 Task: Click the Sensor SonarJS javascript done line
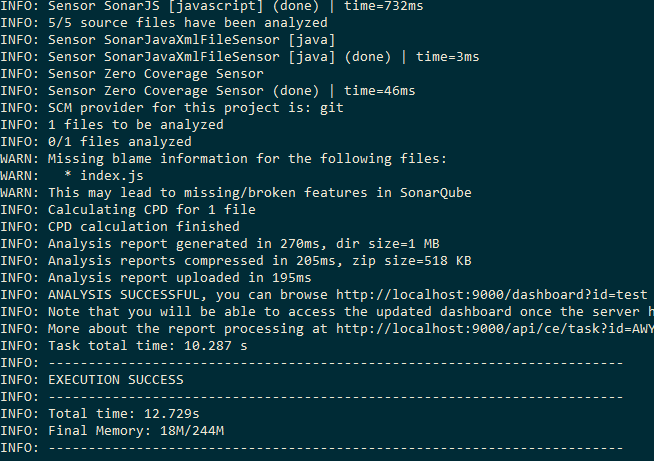click(211, 6)
